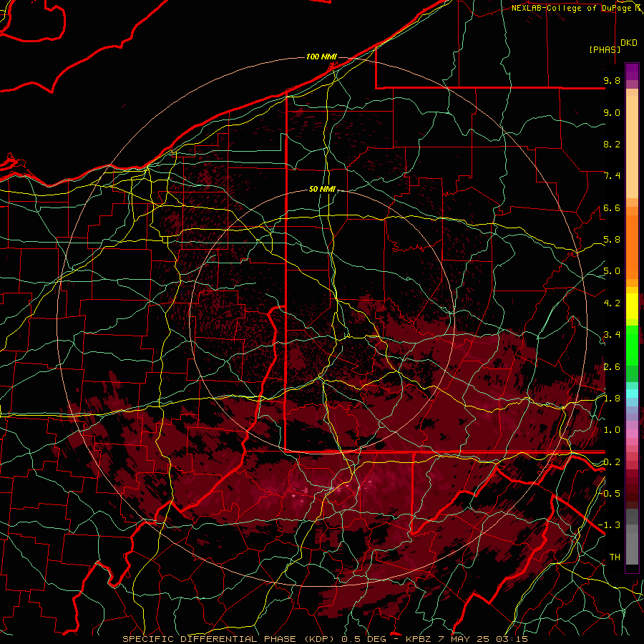Viewport: 644px width, 644px height.
Task: Click the 4.2 scale value
Action: (612, 303)
